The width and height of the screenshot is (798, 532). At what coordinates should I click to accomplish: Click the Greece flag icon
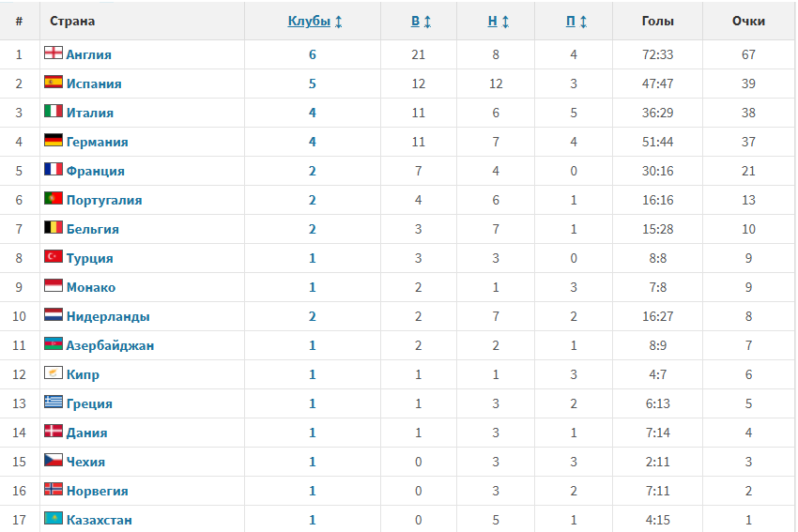coord(54,403)
